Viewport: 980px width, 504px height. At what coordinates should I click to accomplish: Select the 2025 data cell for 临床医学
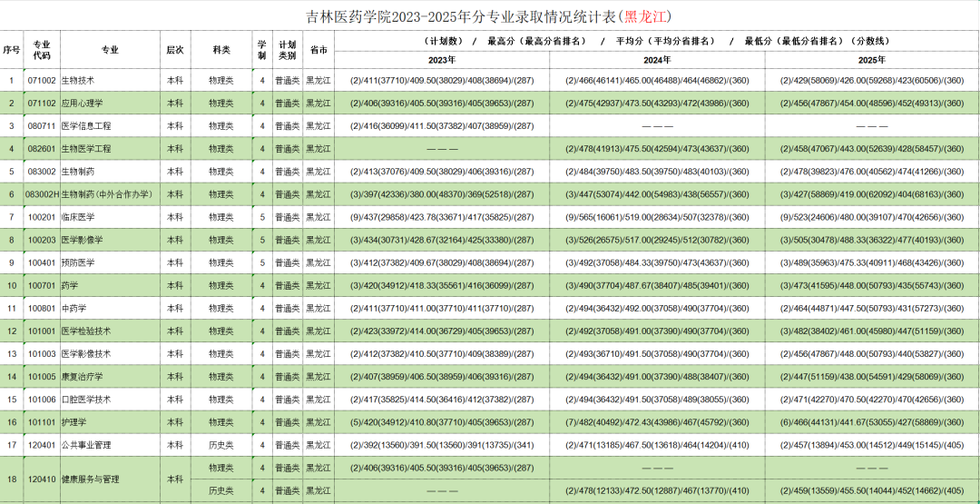coord(873,217)
